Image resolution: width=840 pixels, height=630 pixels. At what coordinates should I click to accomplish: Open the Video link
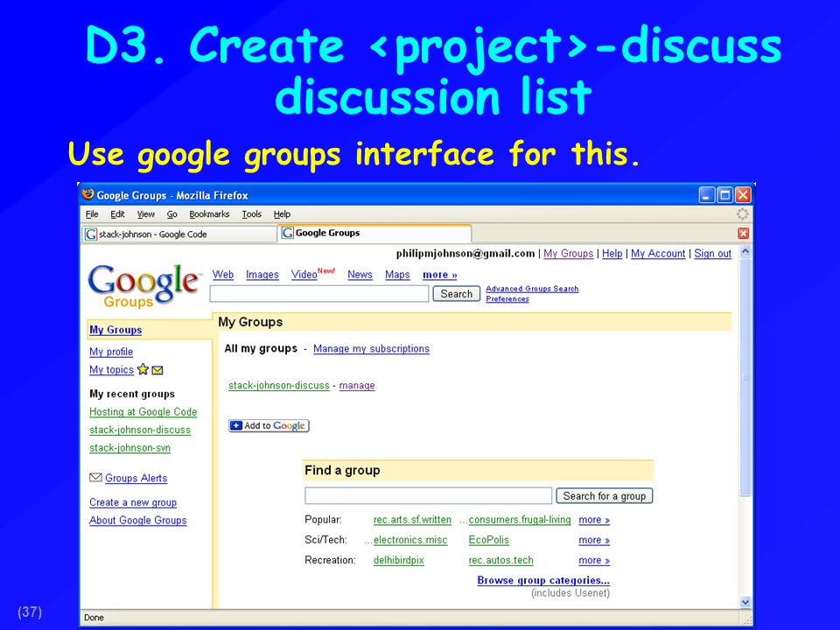[x=304, y=274]
